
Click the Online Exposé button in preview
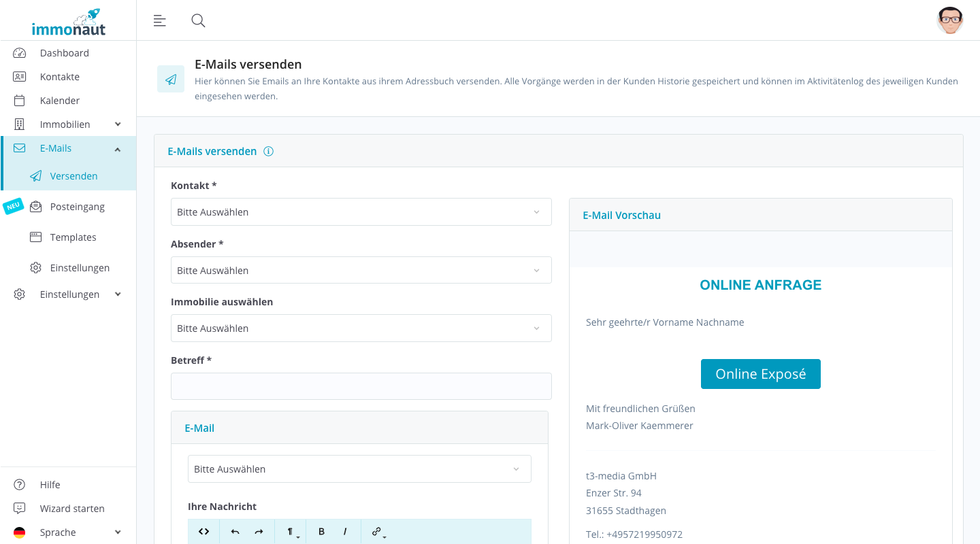point(760,374)
